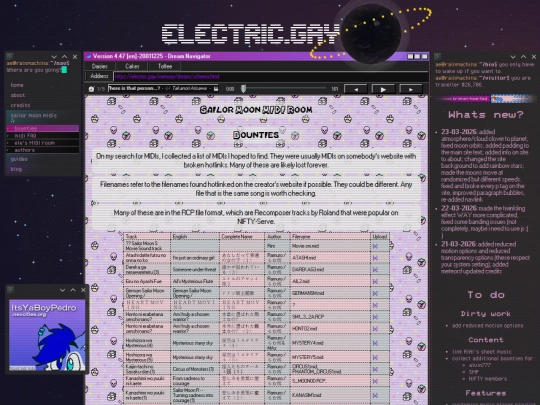Click the Dream Navigator title bar icon
Screen dimensions: 540x405
(89, 56)
